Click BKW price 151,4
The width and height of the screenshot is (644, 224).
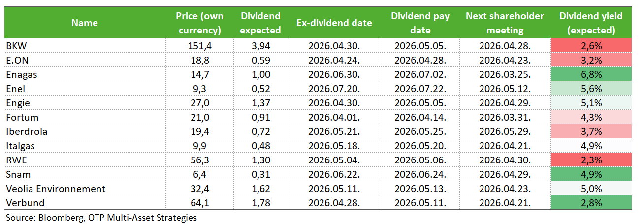pyautogui.click(x=199, y=46)
